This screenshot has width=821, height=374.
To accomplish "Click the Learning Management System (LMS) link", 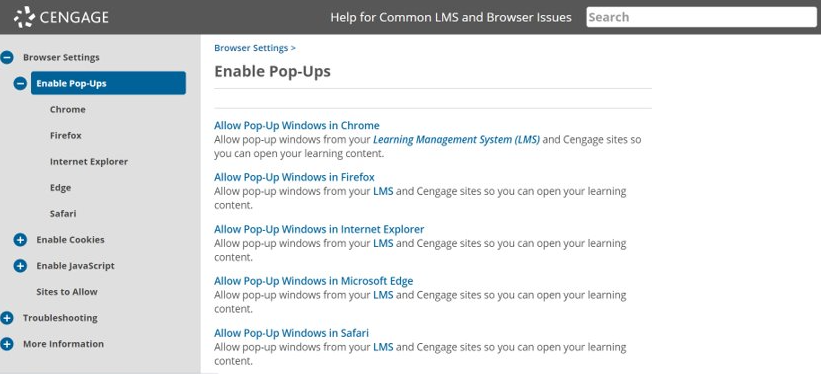I will (457, 140).
